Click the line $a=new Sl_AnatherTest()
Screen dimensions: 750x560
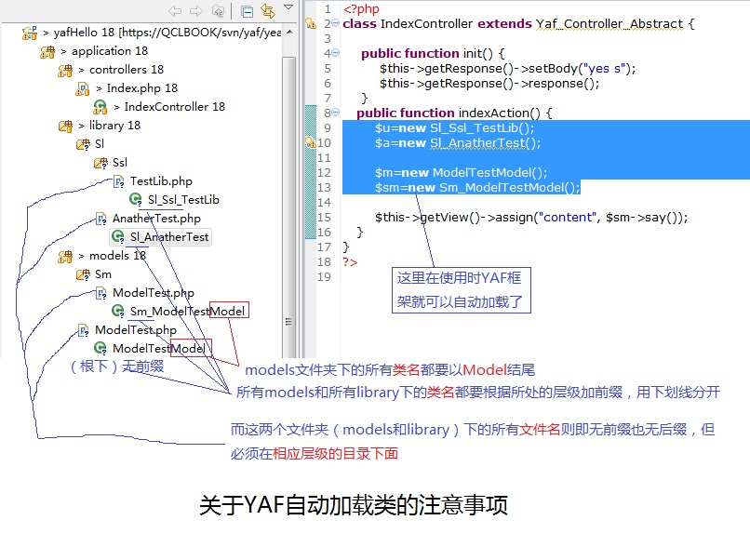coord(458,143)
